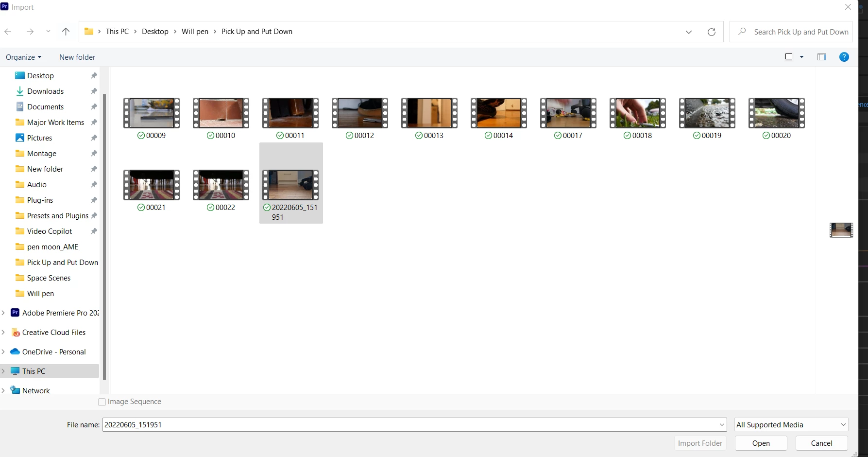Click Open to import the file
868x457 pixels.
click(x=761, y=443)
